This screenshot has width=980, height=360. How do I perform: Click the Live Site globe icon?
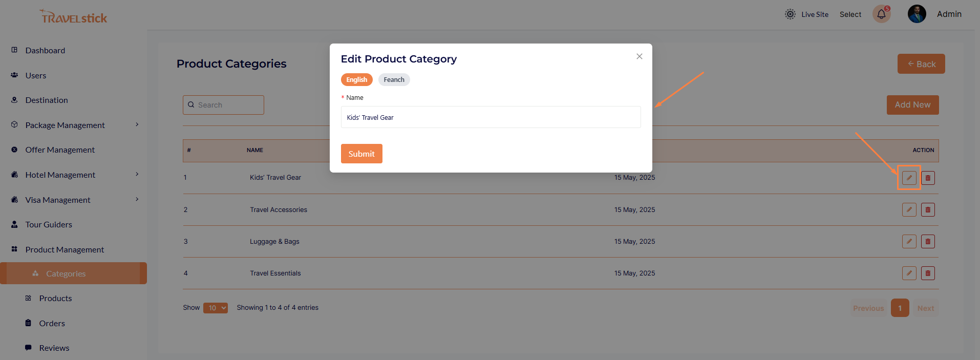(790, 14)
